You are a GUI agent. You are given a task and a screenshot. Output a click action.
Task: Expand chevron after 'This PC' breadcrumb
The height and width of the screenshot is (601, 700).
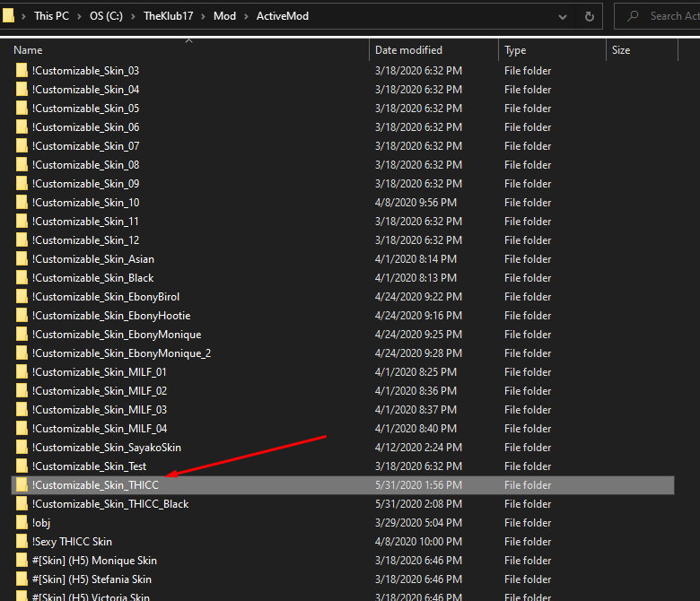tap(79, 16)
